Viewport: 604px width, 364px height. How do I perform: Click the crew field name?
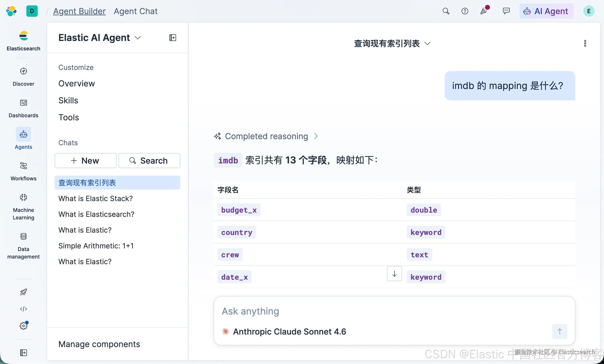point(230,255)
